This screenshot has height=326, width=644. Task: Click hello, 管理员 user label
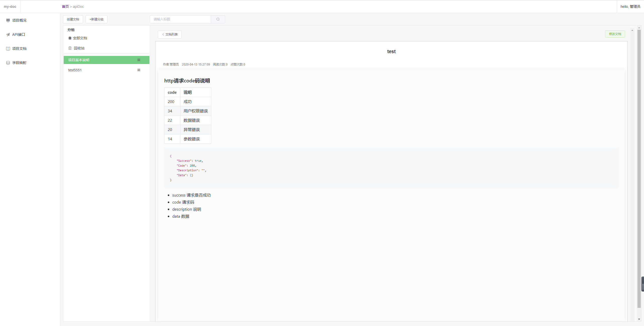(x=630, y=7)
